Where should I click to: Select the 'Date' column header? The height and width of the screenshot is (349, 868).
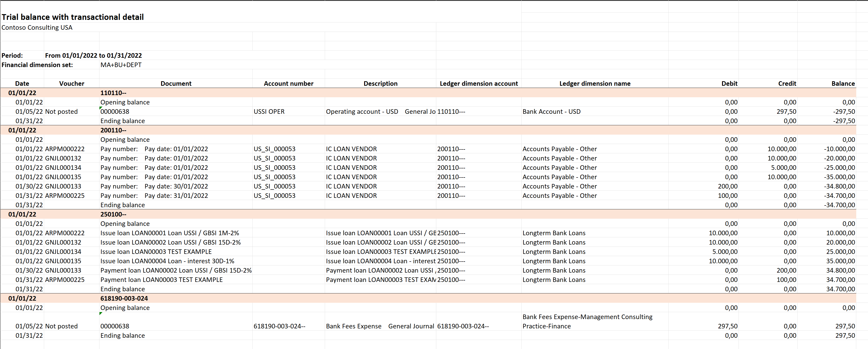point(22,83)
